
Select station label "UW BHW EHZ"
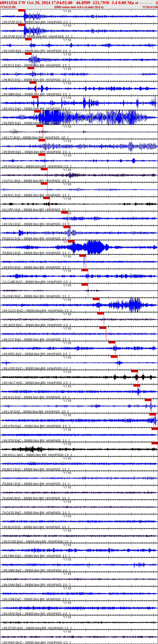[x=12, y=152]
